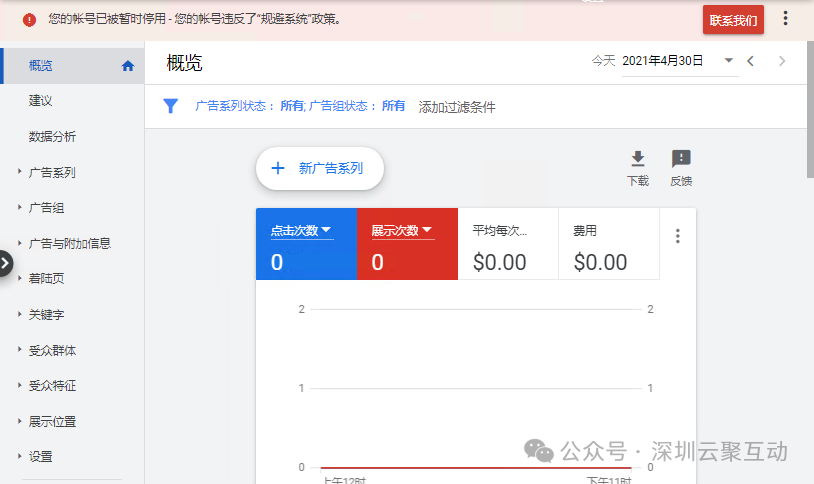
Task: Click 添加过滤条件 to add a filter
Action: click(457, 107)
